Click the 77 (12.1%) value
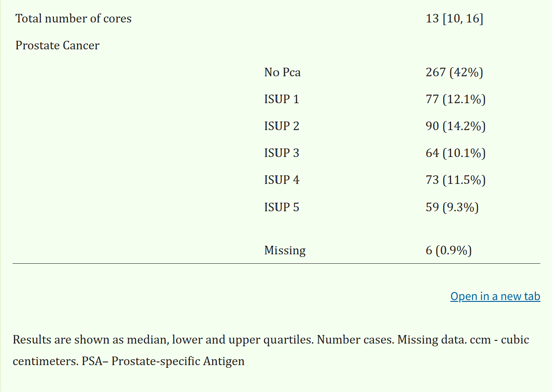Viewport: 552px width, 392px height. (456, 99)
